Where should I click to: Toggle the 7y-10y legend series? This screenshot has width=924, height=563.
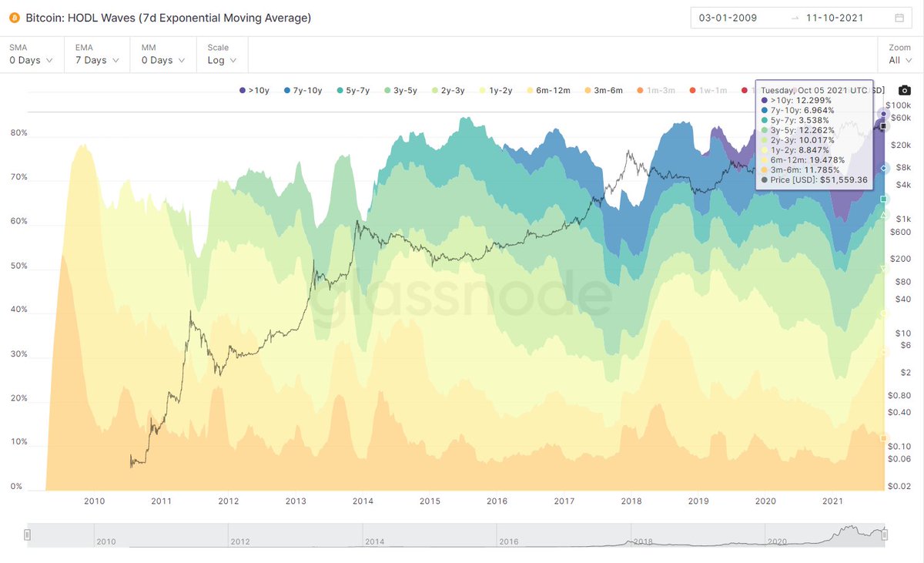click(303, 91)
